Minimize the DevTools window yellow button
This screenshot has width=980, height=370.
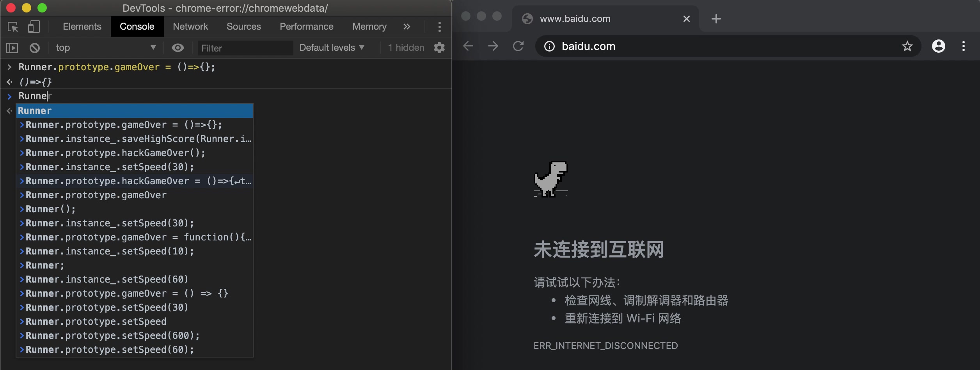pos(27,8)
